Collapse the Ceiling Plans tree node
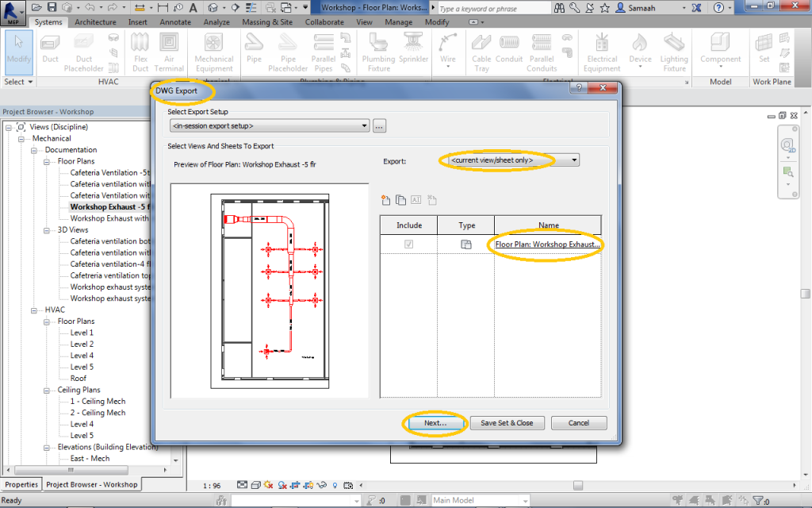The width and height of the screenshot is (812, 508). tap(47, 391)
